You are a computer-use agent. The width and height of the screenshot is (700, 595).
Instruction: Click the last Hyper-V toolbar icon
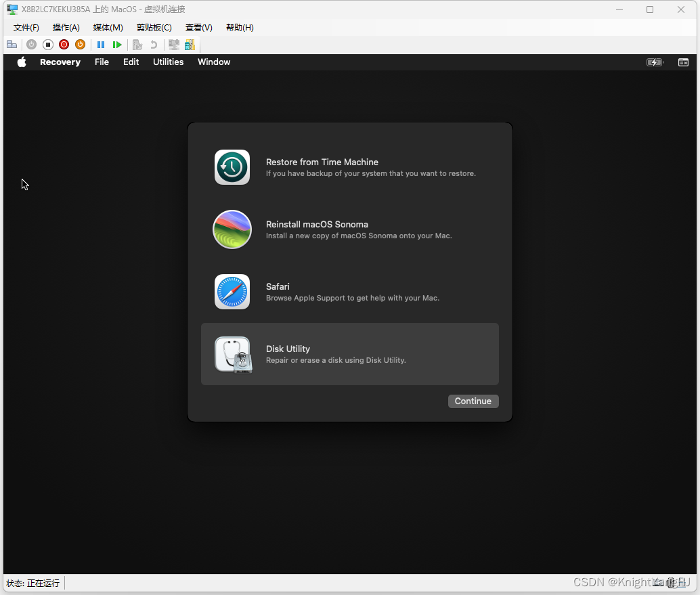[190, 45]
